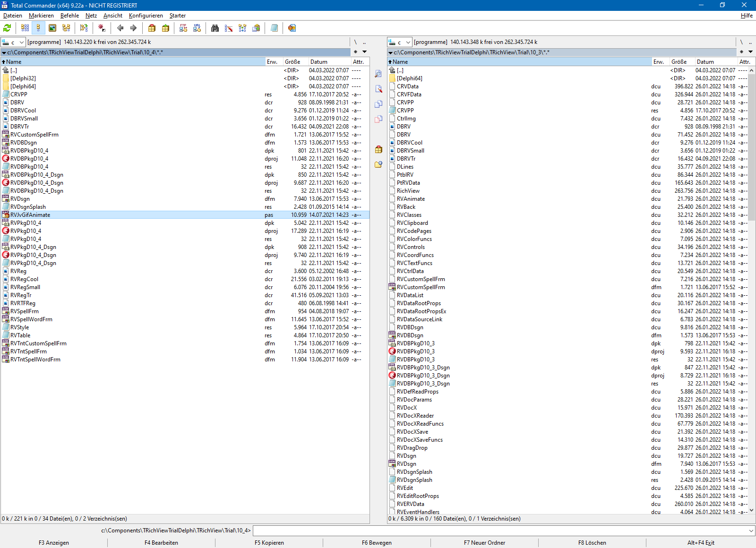Image resolution: width=756 pixels, height=548 pixels.
Task: Click the F3 Anzeigen button
Action: tap(54, 543)
